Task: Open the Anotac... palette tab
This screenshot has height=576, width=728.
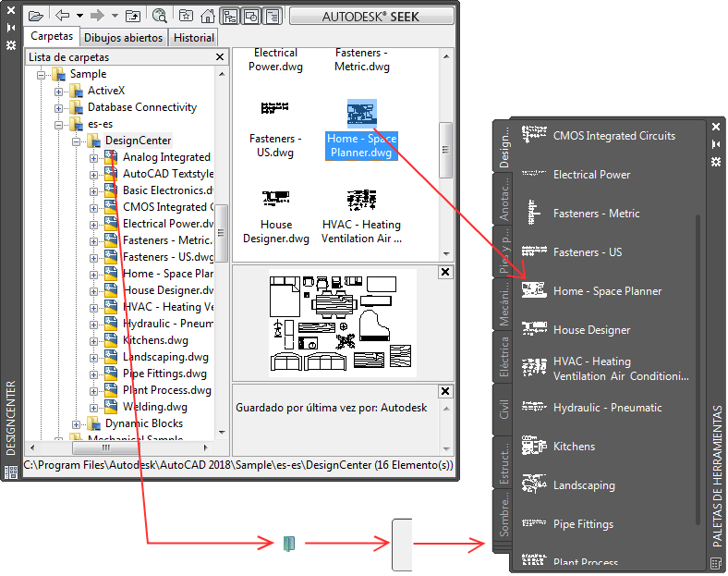Action: (x=504, y=200)
